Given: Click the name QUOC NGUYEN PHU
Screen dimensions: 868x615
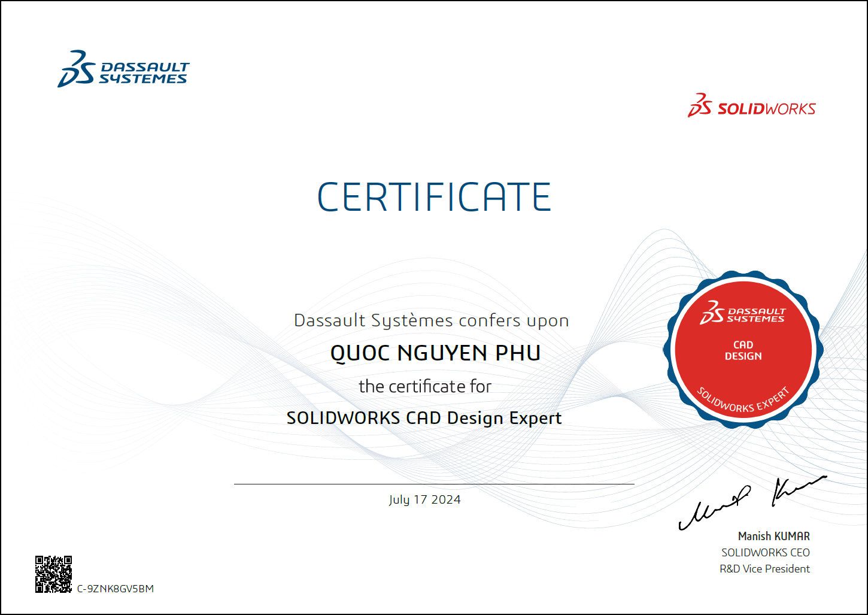Looking at the screenshot, I should click(435, 353).
